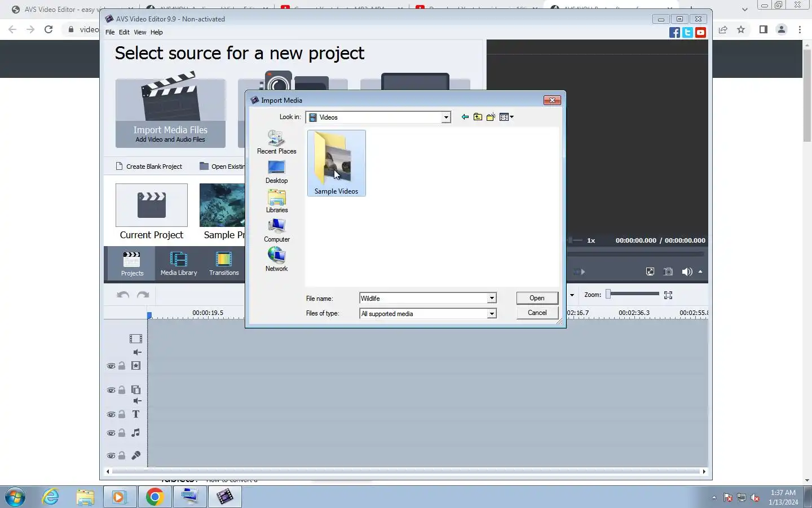The height and width of the screenshot is (508, 812).
Task: Hide the music track
Action: point(111,433)
